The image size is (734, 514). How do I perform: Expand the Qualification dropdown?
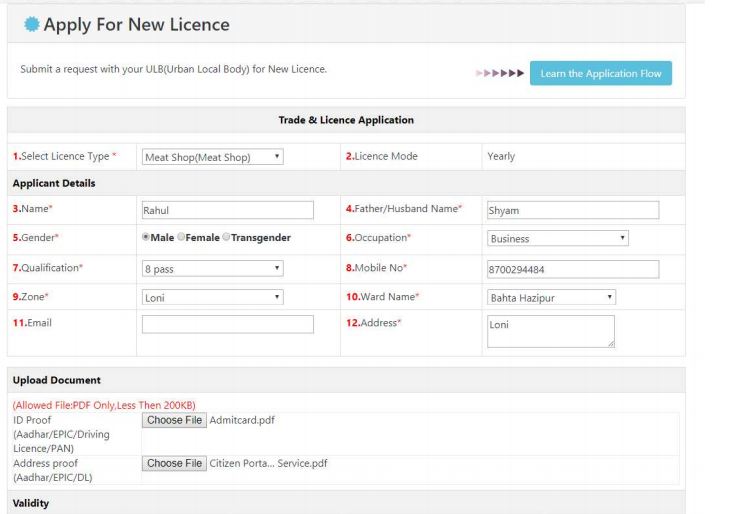pyautogui.click(x=213, y=269)
